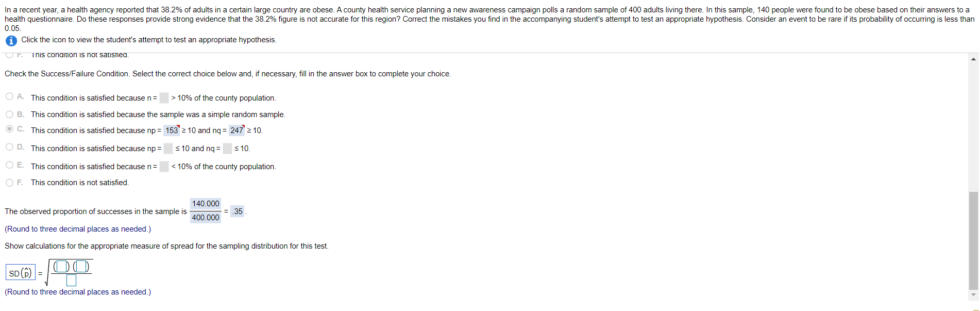980x311 pixels.
Task: Click the .35 proportion answer box
Action: point(238,211)
